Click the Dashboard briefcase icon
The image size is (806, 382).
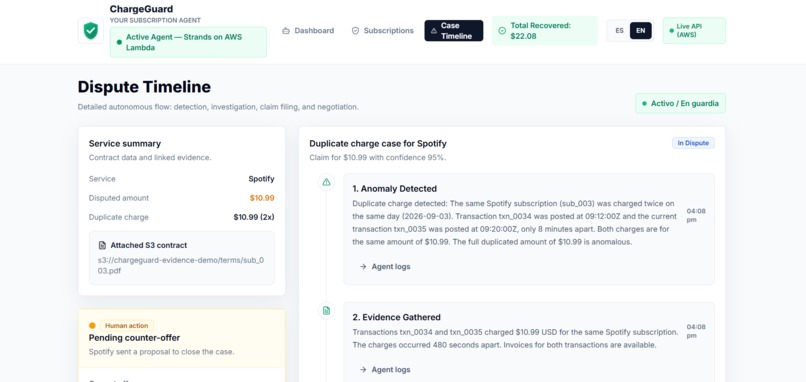tap(286, 31)
